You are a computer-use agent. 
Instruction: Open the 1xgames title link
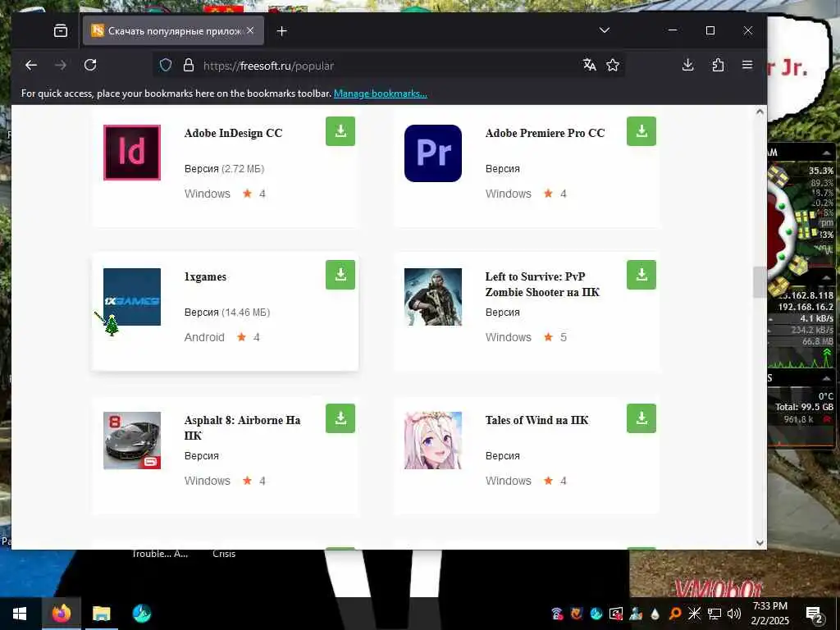(205, 277)
